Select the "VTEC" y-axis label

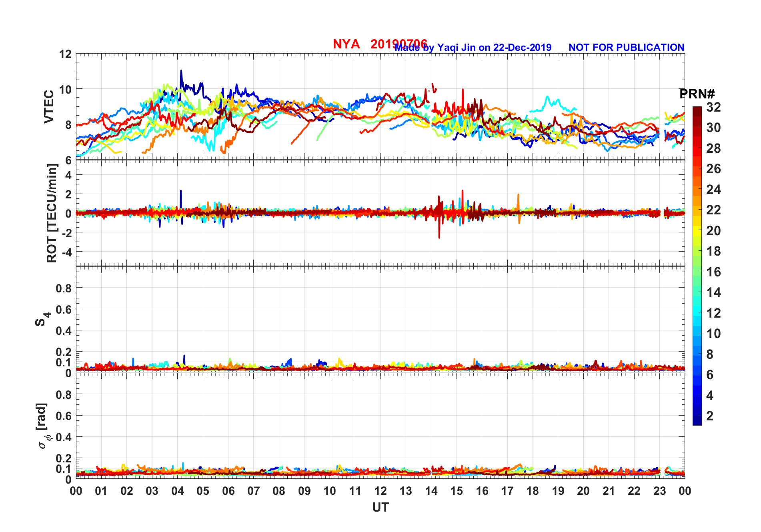49,106
